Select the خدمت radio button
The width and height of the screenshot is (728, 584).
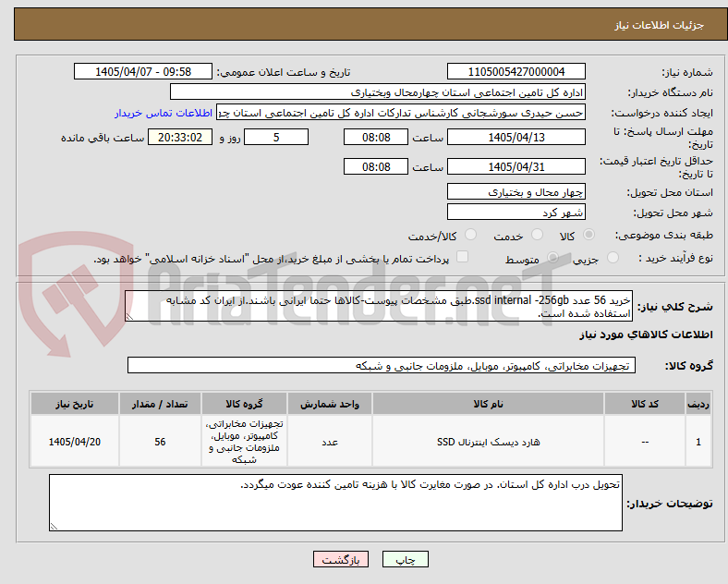pos(537,235)
